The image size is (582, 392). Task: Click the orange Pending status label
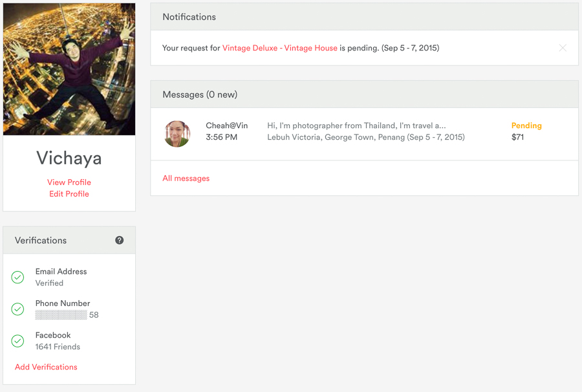[526, 125]
